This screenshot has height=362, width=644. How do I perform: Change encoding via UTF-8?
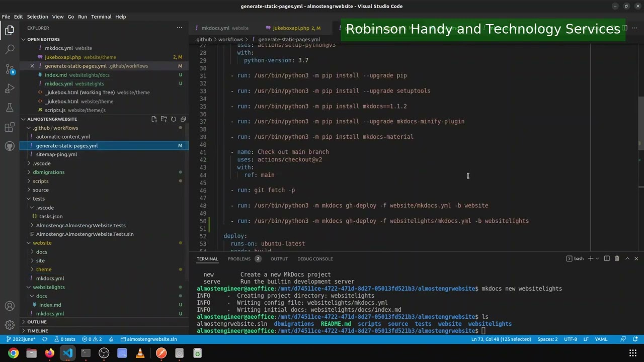571,339
